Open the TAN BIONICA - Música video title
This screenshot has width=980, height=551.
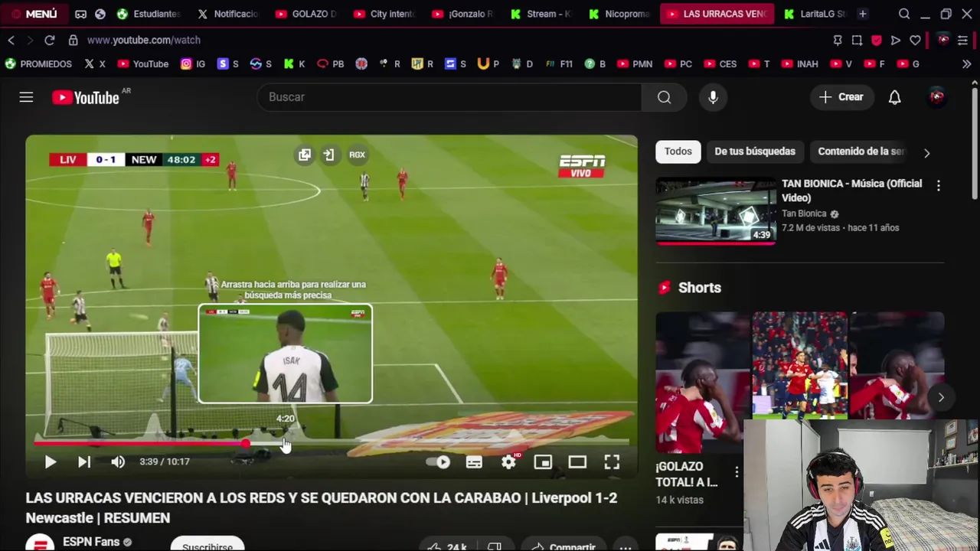click(851, 191)
